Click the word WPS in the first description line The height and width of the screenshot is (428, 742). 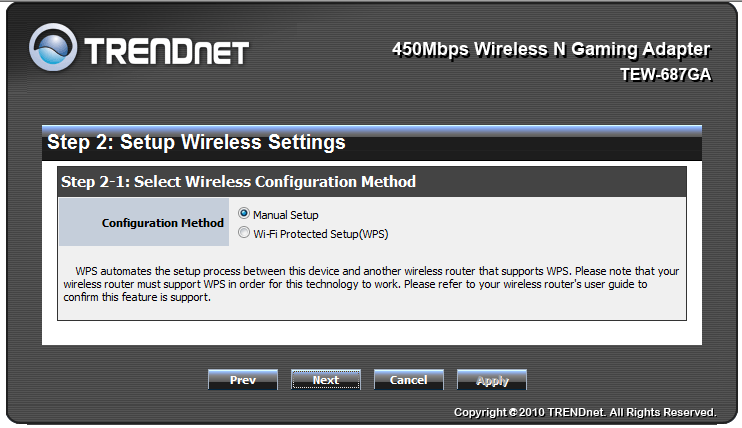86,271
